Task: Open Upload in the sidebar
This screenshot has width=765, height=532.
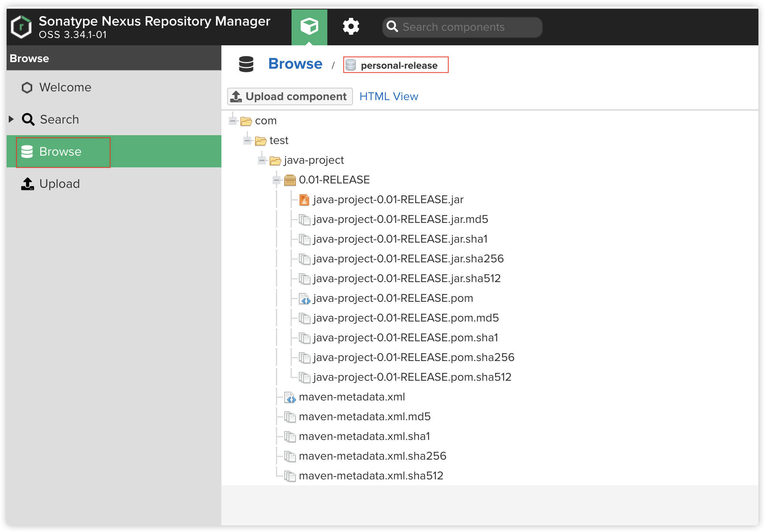Action: (60, 184)
